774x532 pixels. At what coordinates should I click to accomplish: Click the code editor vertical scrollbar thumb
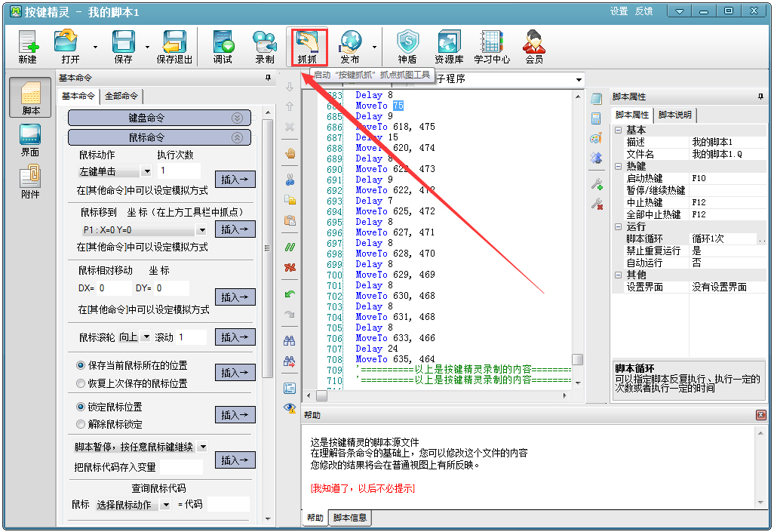tap(578, 359)
